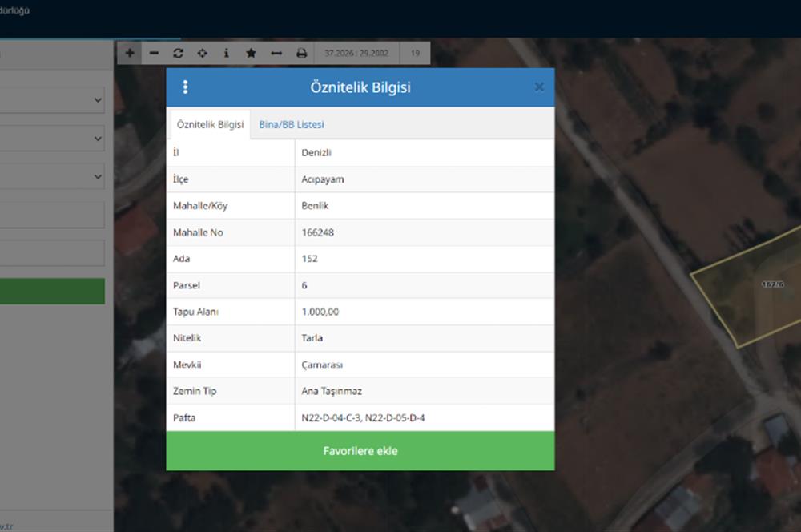Click the Mevkii value Çamarası
Viewport: 801px width, 532px height.
(322, 365)
